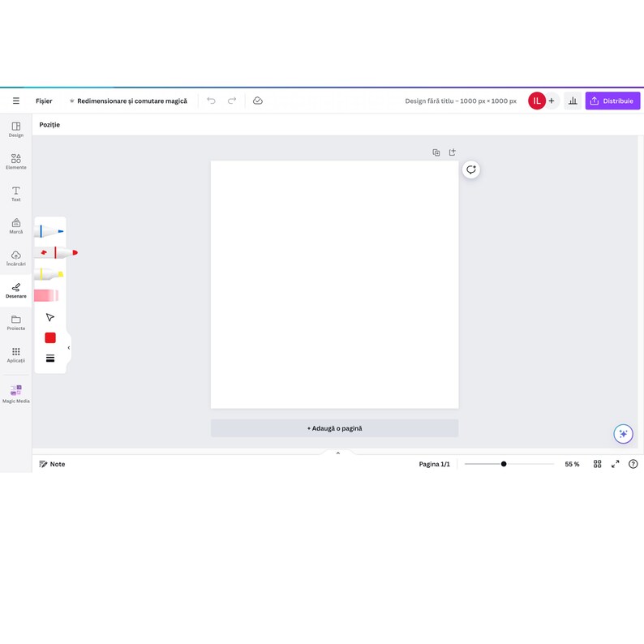Open the Text sidebar tab

pyautogui.click(x=16, y=194)
